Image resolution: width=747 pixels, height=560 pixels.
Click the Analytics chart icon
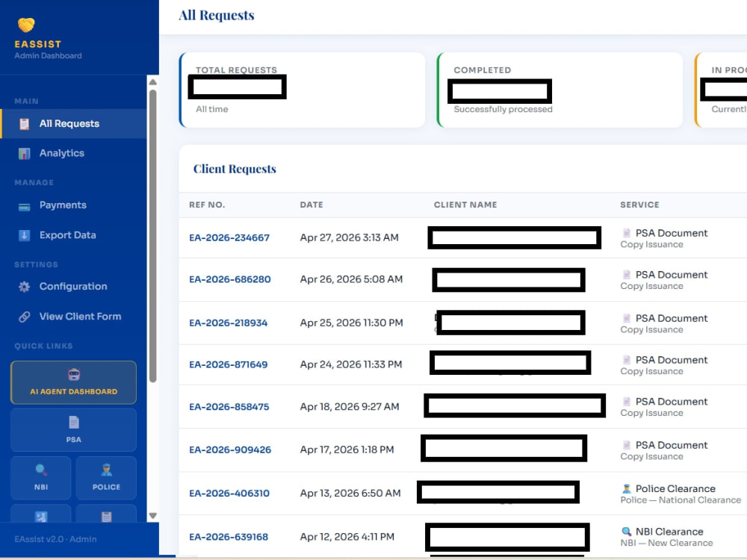[25, 153]
